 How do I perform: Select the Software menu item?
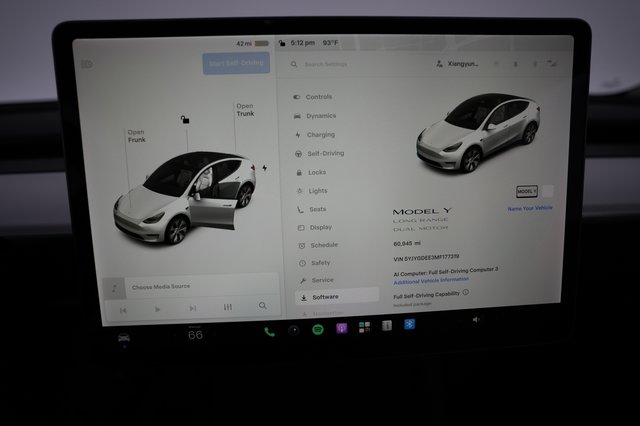(x=337, y=297)
